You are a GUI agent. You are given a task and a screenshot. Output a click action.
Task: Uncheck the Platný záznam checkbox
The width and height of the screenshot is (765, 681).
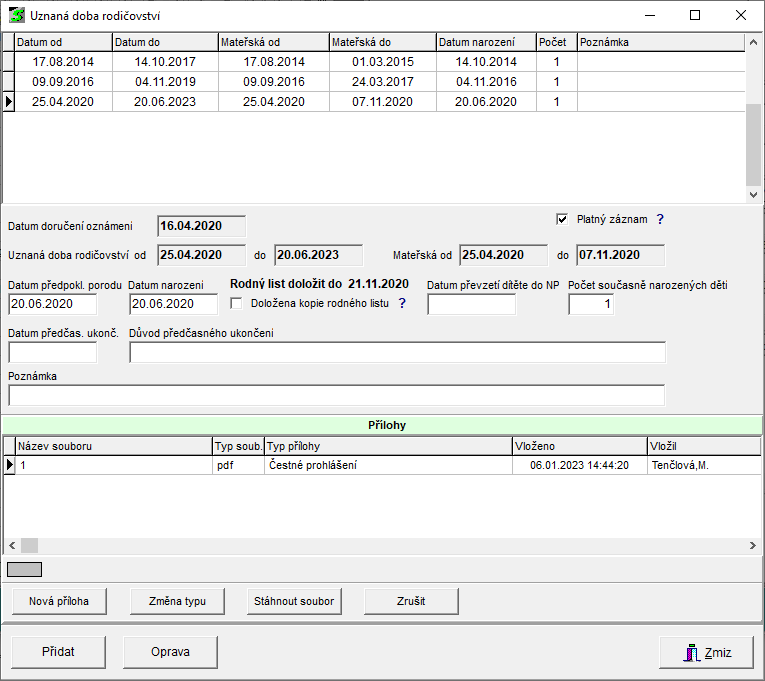pos(562,219)
